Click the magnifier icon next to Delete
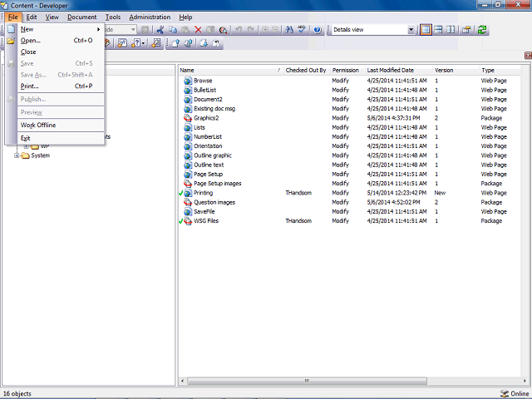The height and width of the screenshot is (399, 532). pos(223,30)
